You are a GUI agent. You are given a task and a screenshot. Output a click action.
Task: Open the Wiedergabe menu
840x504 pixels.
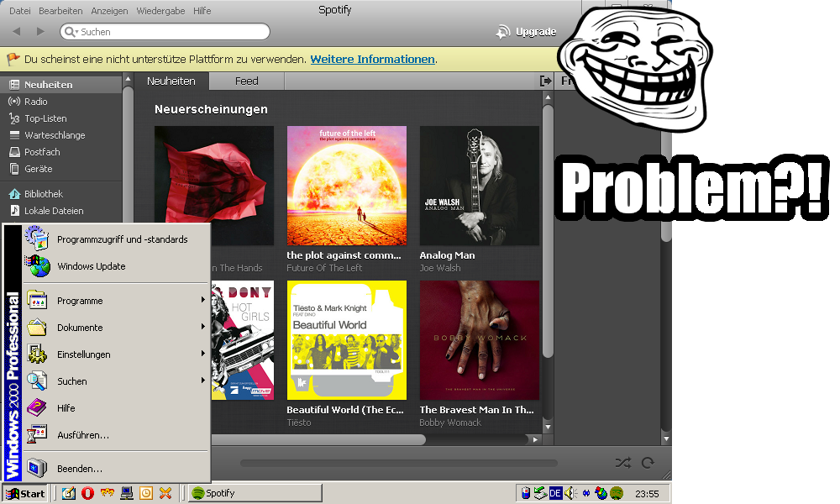pyautogui.click(x=160, y=11)
